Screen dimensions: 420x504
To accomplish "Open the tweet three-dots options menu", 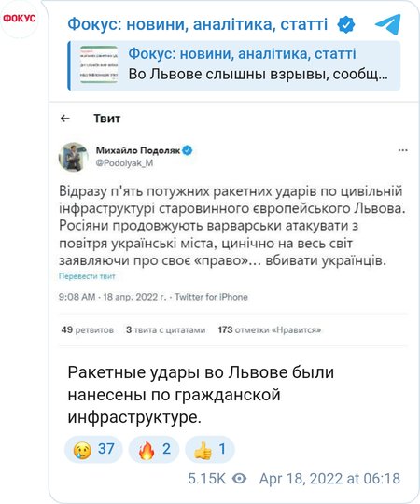I will pyautogui.click(x=402, y=150).
